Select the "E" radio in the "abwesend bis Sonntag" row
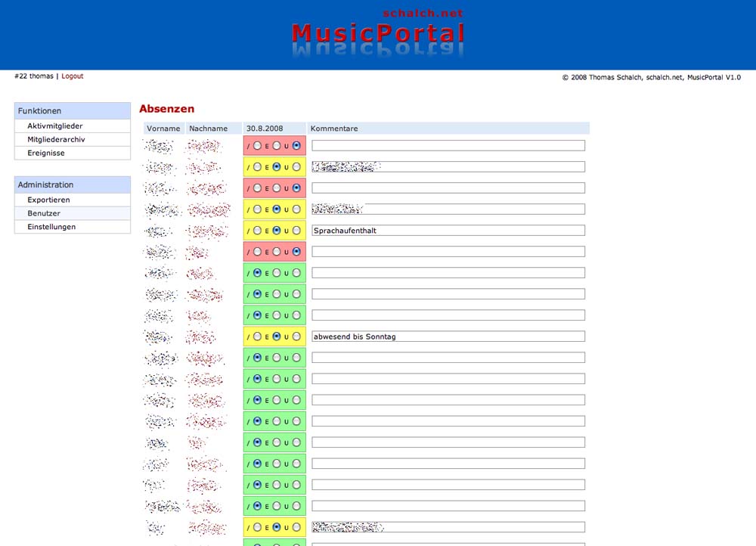The image size is (756, 546). tap(277, 337)
